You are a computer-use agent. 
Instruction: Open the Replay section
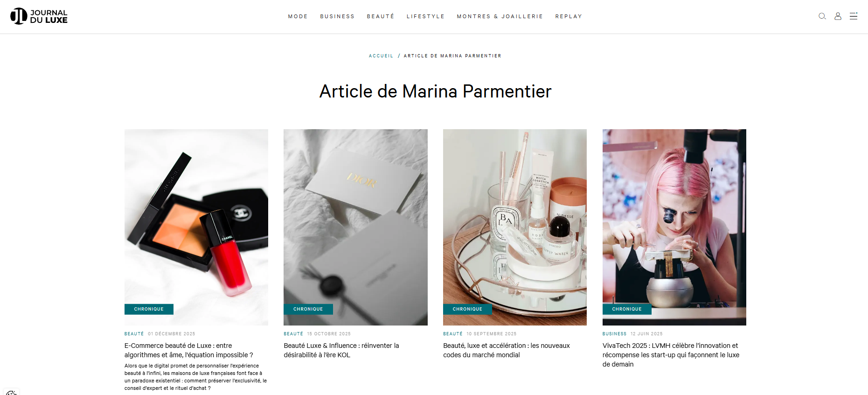(x=569, y=16)
